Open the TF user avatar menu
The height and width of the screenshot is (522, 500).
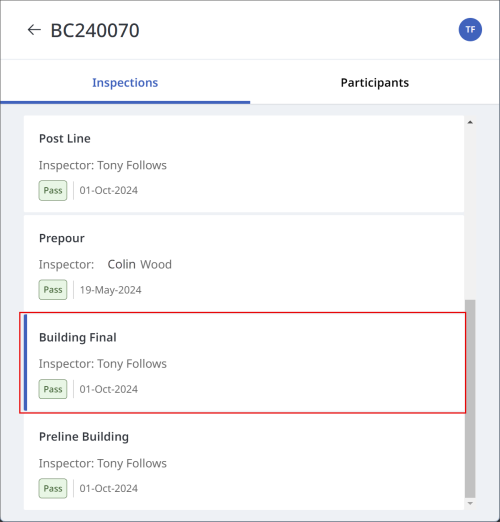coord(470,30)
